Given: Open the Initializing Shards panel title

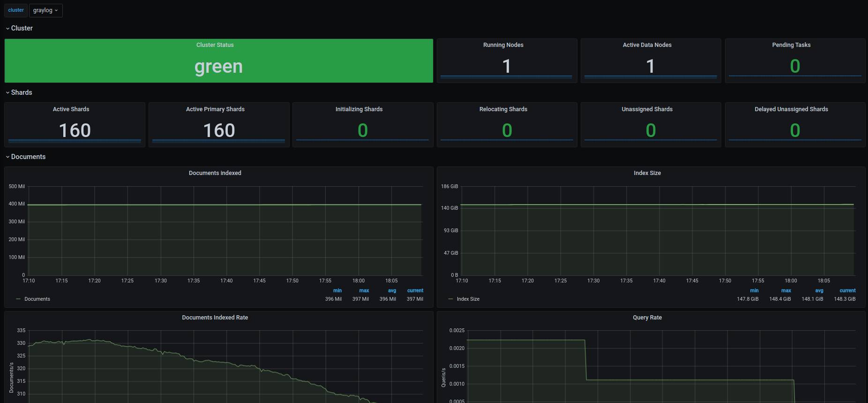Looking at the screenshot, I should [x=359, y=109].
